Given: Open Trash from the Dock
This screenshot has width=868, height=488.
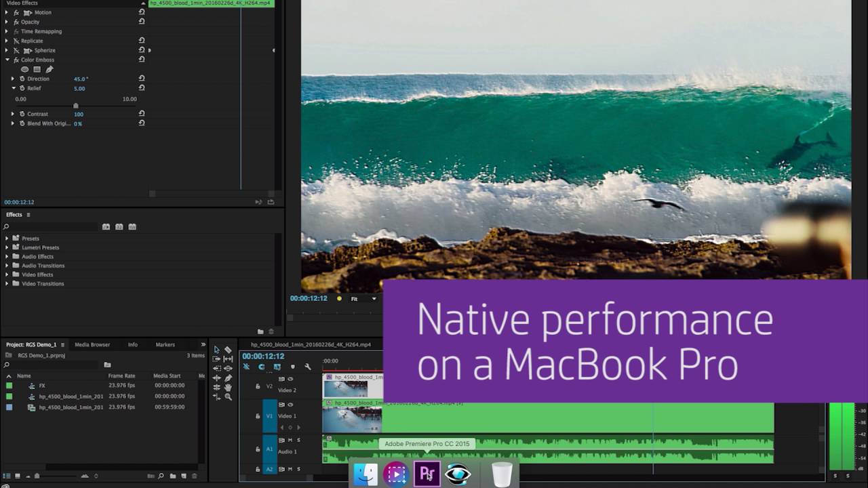Looking at the screenshot, I should pos(502,474).
